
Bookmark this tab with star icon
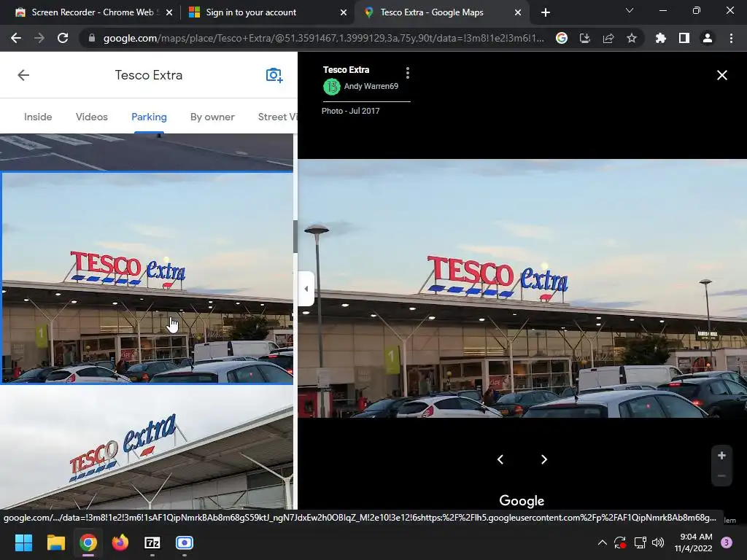632,38
